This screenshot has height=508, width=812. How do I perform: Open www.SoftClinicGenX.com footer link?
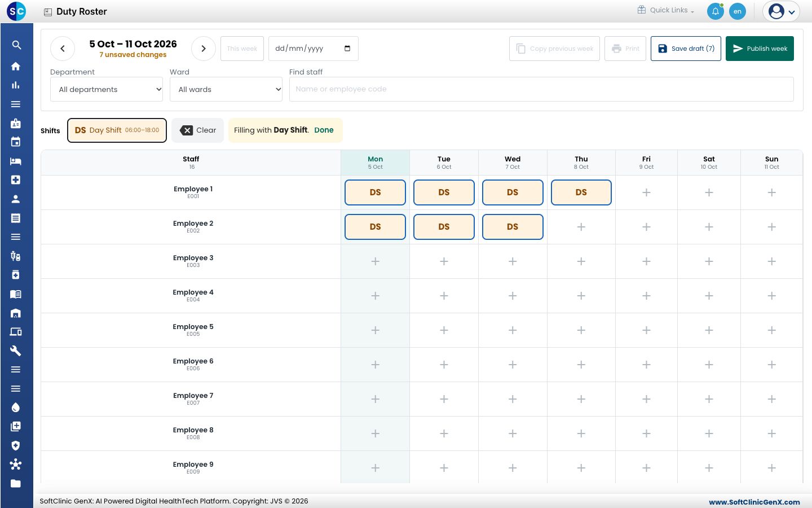coord(754,502)
